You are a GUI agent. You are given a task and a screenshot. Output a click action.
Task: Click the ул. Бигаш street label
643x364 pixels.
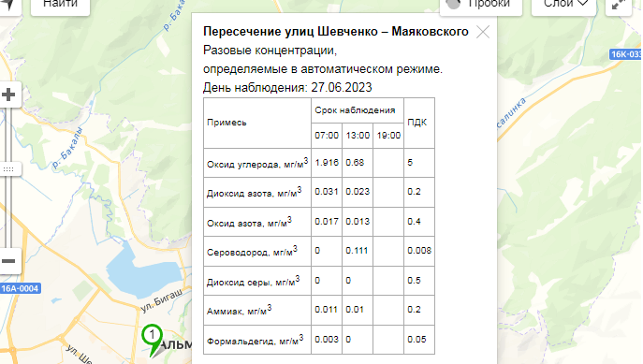pyautogui.click(x=162, y=300)
